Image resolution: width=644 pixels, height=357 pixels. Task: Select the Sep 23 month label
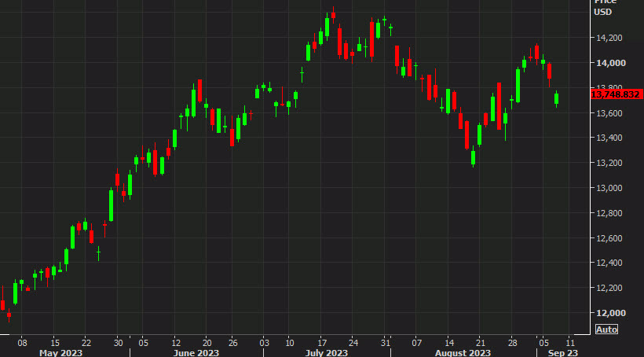tap(563, 352)
